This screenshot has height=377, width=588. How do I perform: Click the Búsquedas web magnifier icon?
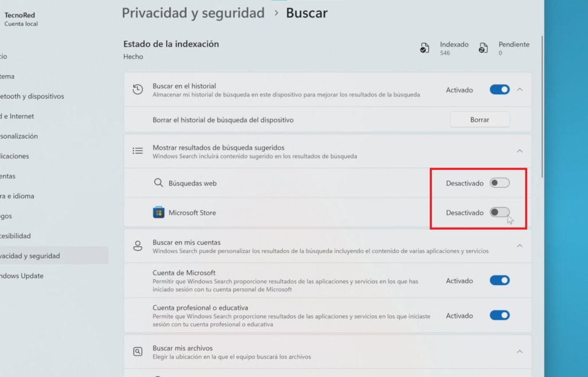tap(158, 183)
